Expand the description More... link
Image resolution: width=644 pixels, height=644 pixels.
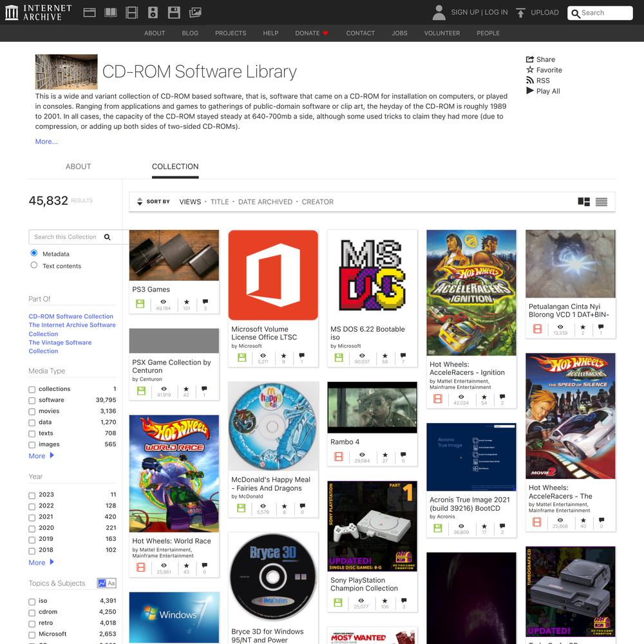(x=46, y=141)
